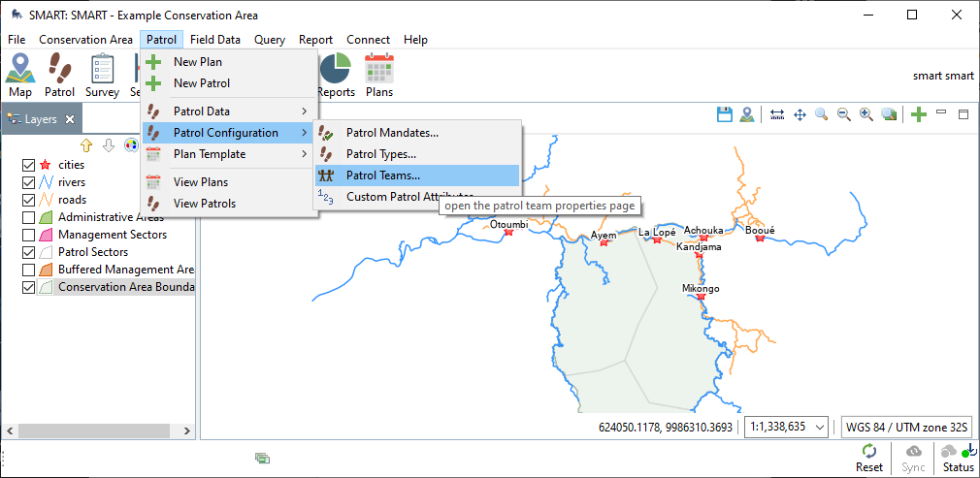
Task: Expand the Plan Template submenu
Action: 228,154
